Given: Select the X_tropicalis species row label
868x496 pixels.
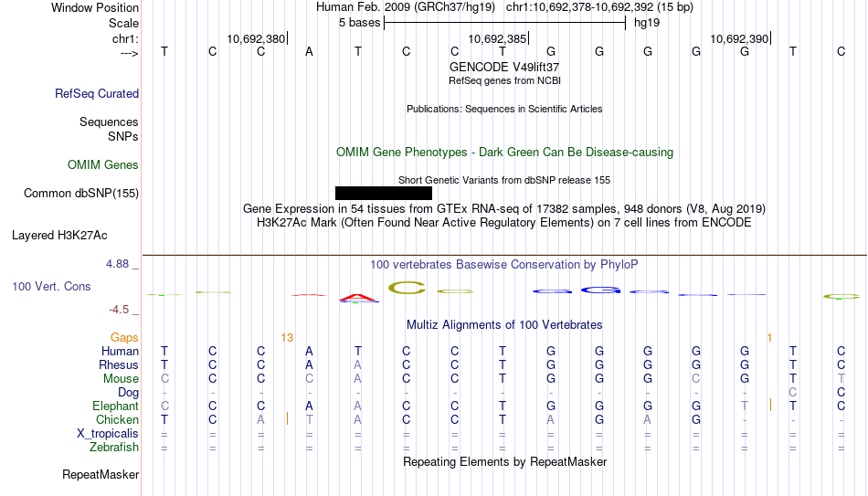Looking at the screenshot, I should click(108, 434).
